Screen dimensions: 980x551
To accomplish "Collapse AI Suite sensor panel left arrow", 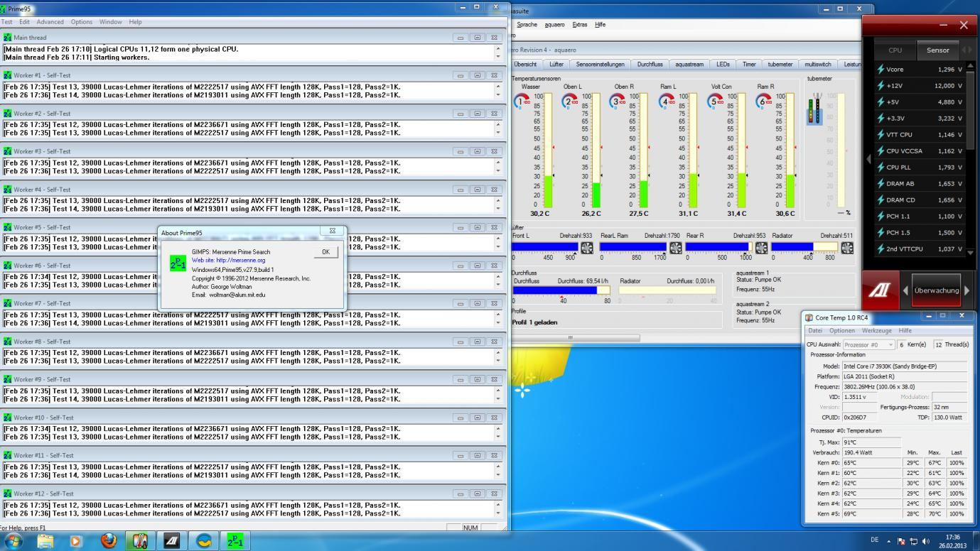I will 868,160.
